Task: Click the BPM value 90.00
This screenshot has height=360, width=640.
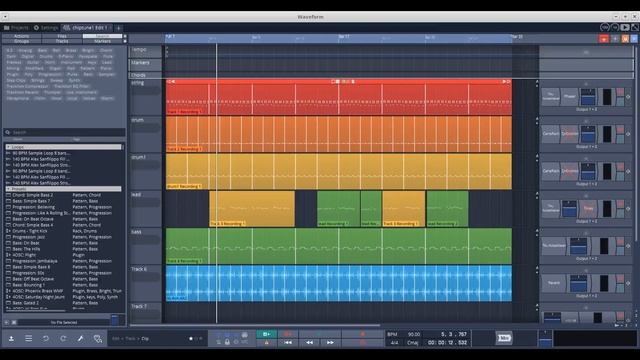Action: 414,334
